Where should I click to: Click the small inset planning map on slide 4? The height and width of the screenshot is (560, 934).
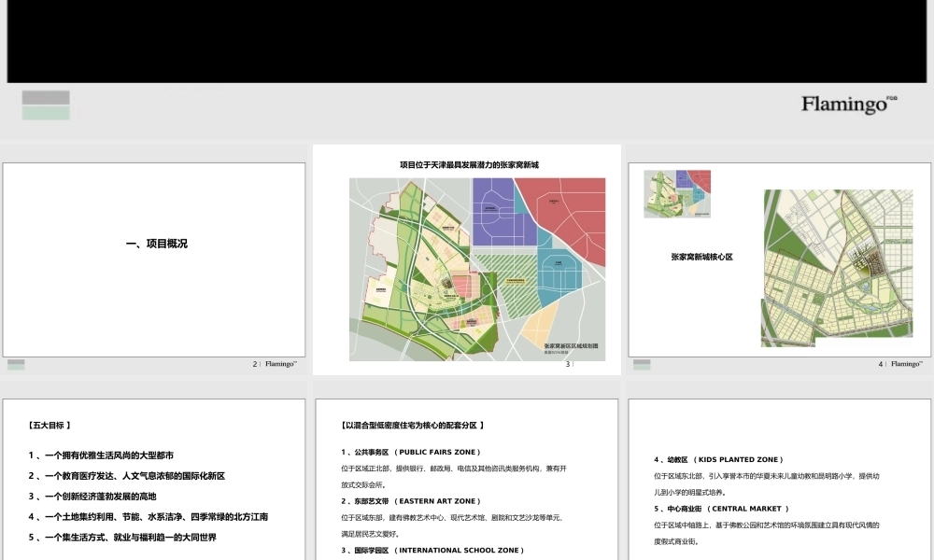coord(675,193)
